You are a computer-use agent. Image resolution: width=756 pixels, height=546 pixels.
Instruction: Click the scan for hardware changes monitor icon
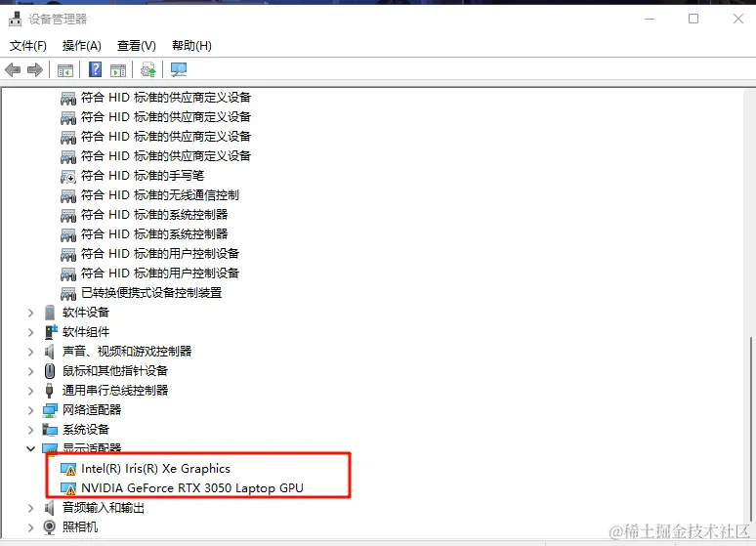179,70
